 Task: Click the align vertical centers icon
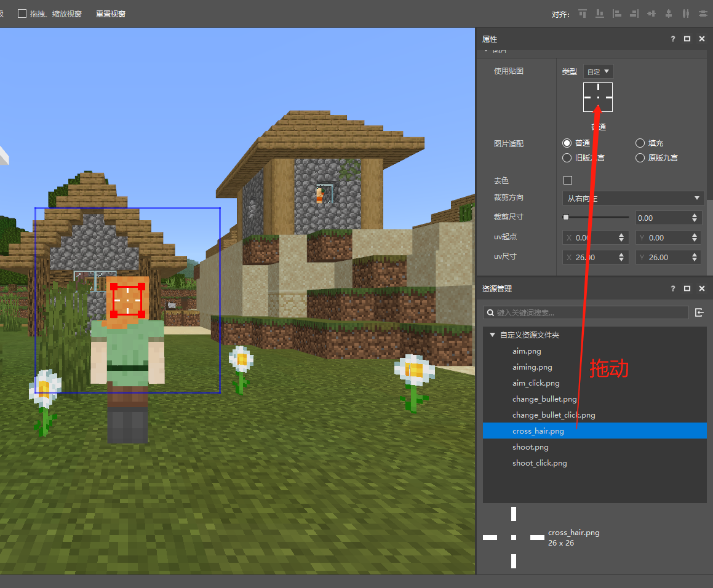pos(651,14)
